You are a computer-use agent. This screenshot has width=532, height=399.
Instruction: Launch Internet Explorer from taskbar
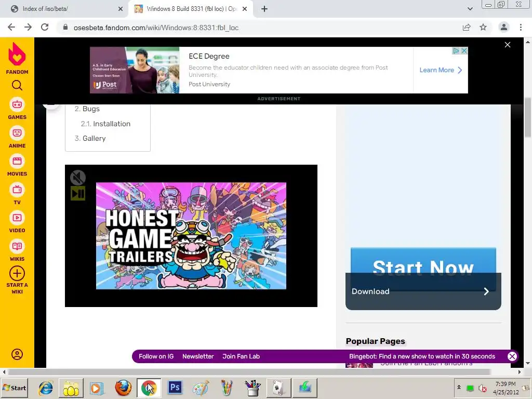click(46, 388)
